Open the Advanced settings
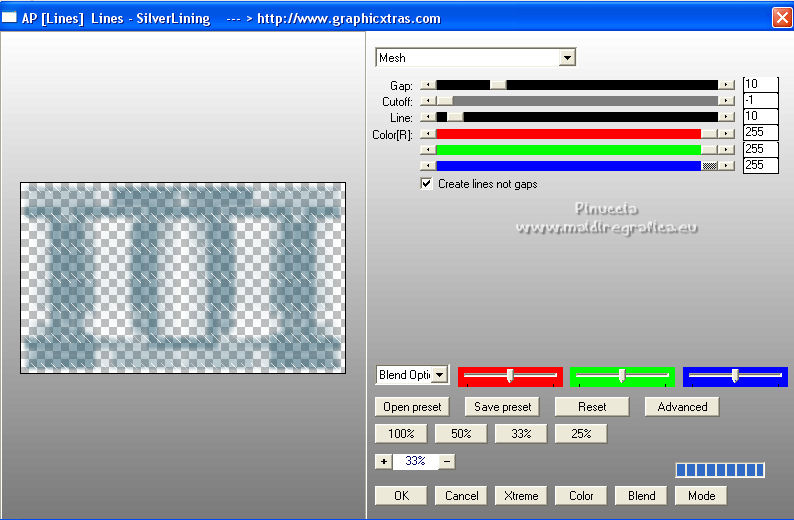The image size is (794, 520). click(682, 407)
